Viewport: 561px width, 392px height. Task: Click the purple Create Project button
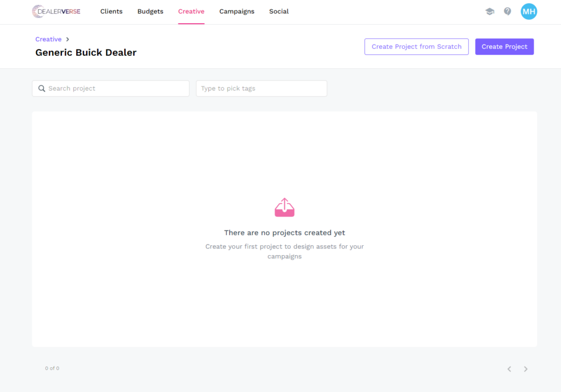tap(504, 47)
